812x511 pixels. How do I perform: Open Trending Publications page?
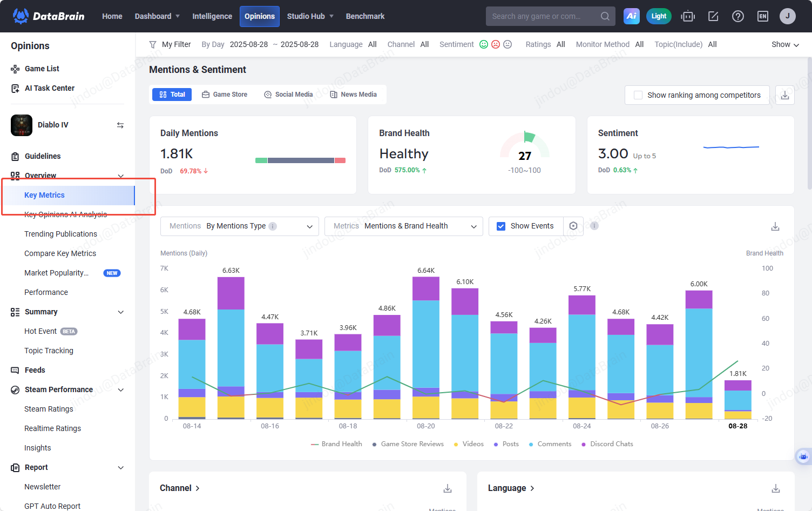point(60,234)
